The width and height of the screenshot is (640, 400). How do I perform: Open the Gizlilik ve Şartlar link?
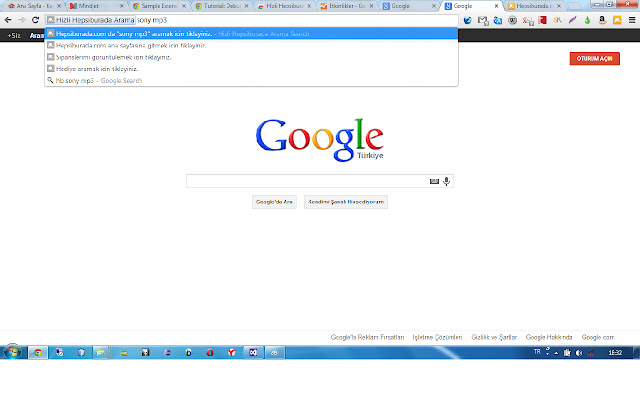[494, 337]
